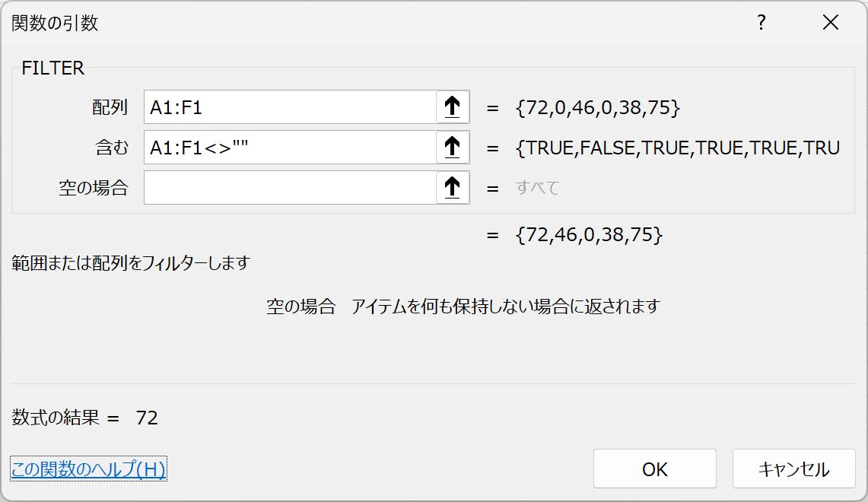Click the FILTER function name heading

point(52,68)
